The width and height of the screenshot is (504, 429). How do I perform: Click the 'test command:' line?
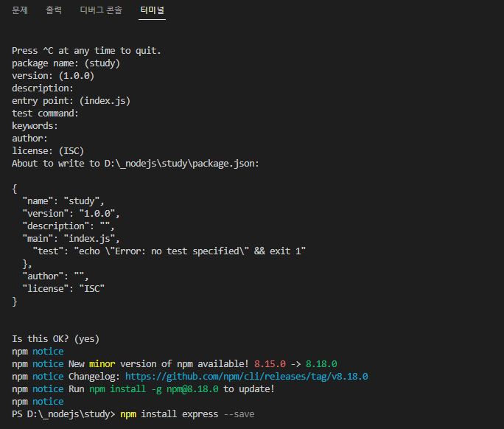click(x=46, y=114)
